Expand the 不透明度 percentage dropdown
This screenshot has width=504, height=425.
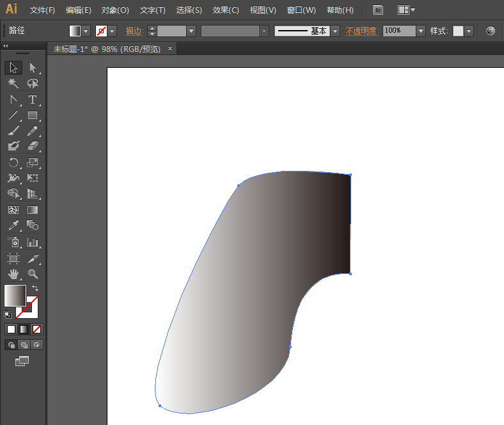click(x=420, y=31)
